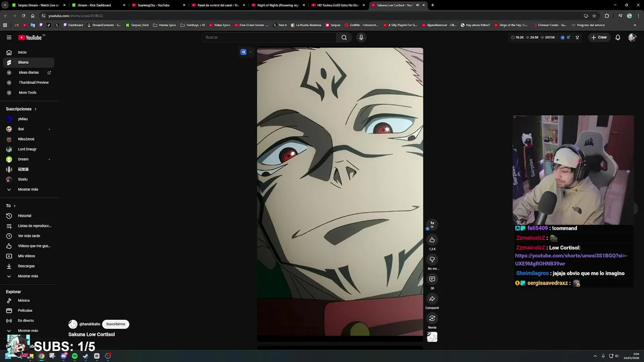This screenshot has height=362, width=644.
Task: Click the browser address bar URL
Action: point(75,16)
